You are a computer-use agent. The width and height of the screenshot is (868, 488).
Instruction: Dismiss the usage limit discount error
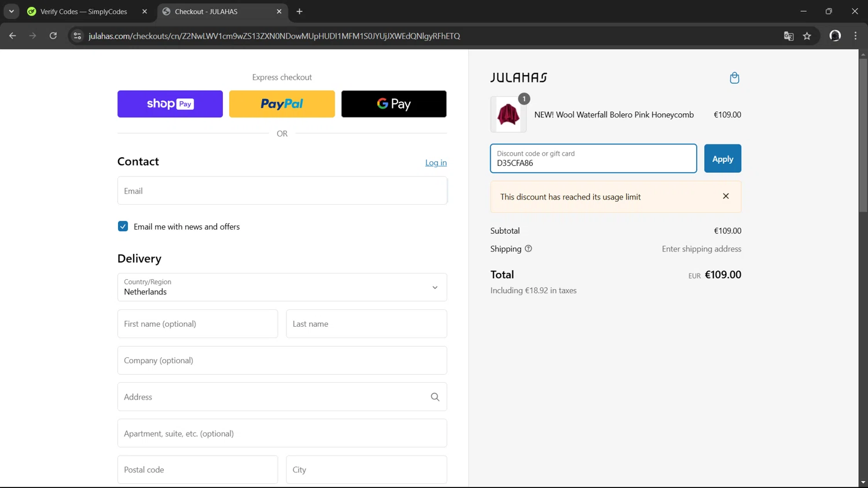tap(726, 196)
